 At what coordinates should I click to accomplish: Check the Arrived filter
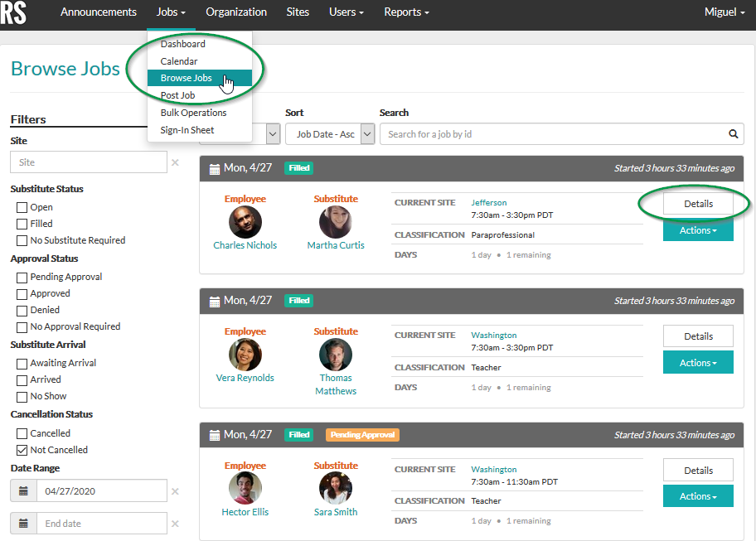tap(22, 380)
